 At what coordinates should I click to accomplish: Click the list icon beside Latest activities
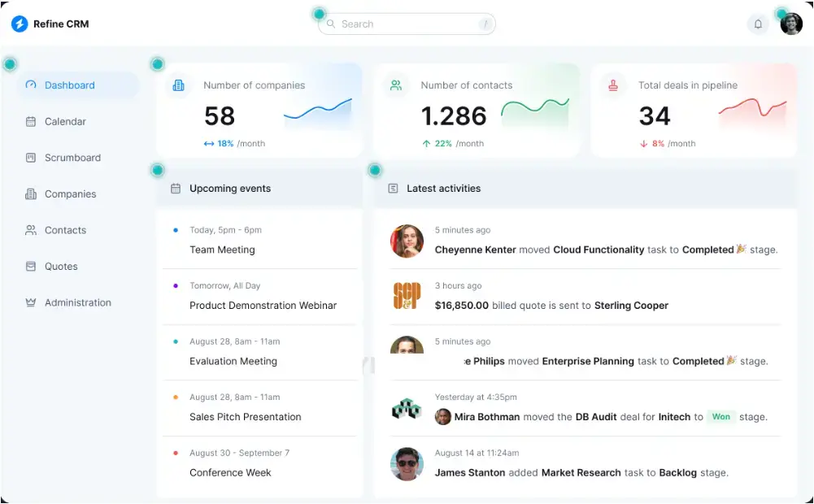coord(393,189)
